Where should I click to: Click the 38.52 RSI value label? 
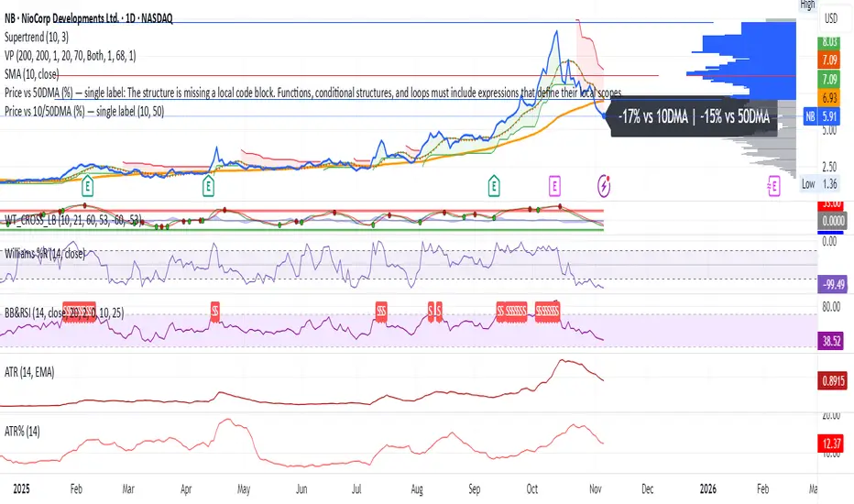tap(832, 341)
